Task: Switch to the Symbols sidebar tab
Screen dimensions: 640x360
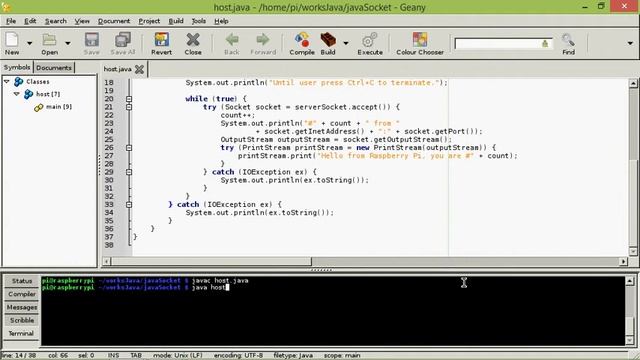Action: [x=17, y=67]
